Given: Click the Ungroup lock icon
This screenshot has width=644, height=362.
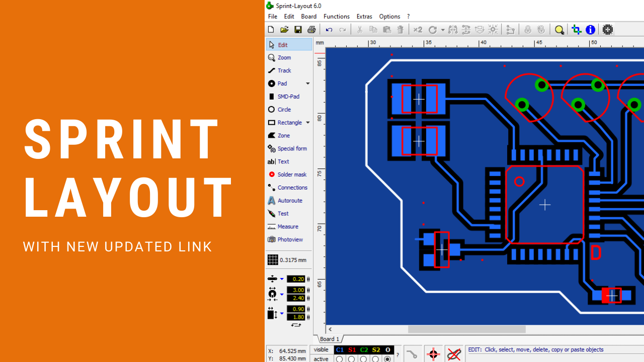Looking at the screenshot, I should (x=541, y=30).
